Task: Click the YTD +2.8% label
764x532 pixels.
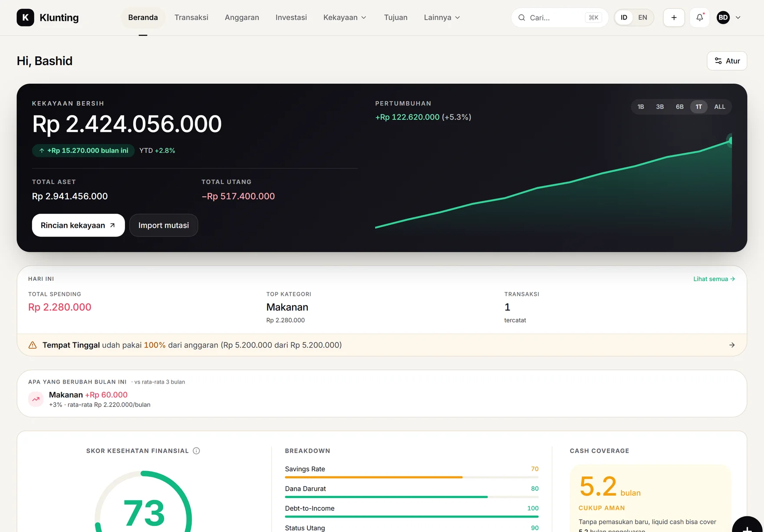Action: [x=157, y=151]
